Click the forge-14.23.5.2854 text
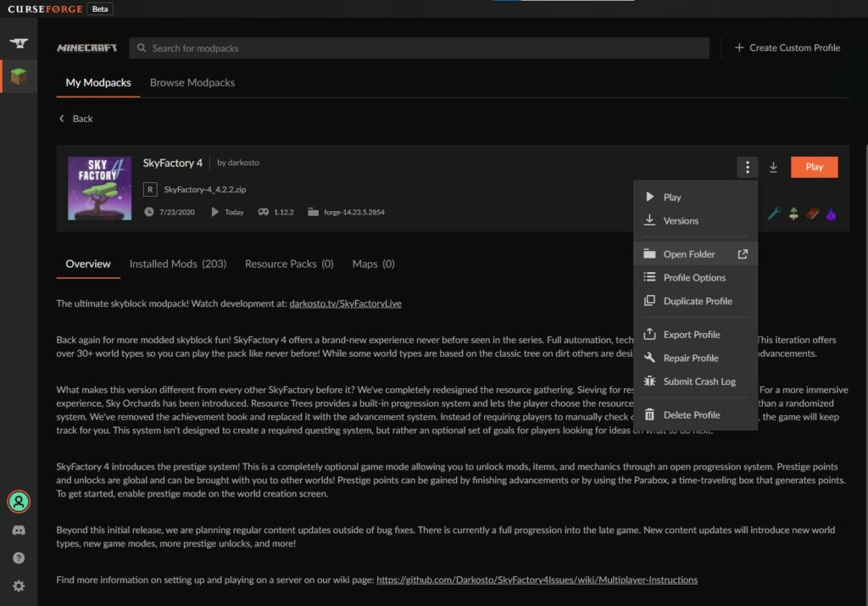This screenshot has width=868, height=606. tap(354, 212)
